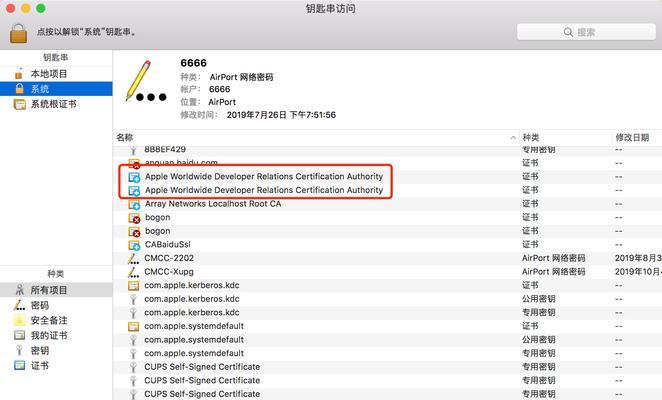Click the AirPort location value in details
Image resolution: width=662 pixels, height=400 pixels.
pos(222,102)
